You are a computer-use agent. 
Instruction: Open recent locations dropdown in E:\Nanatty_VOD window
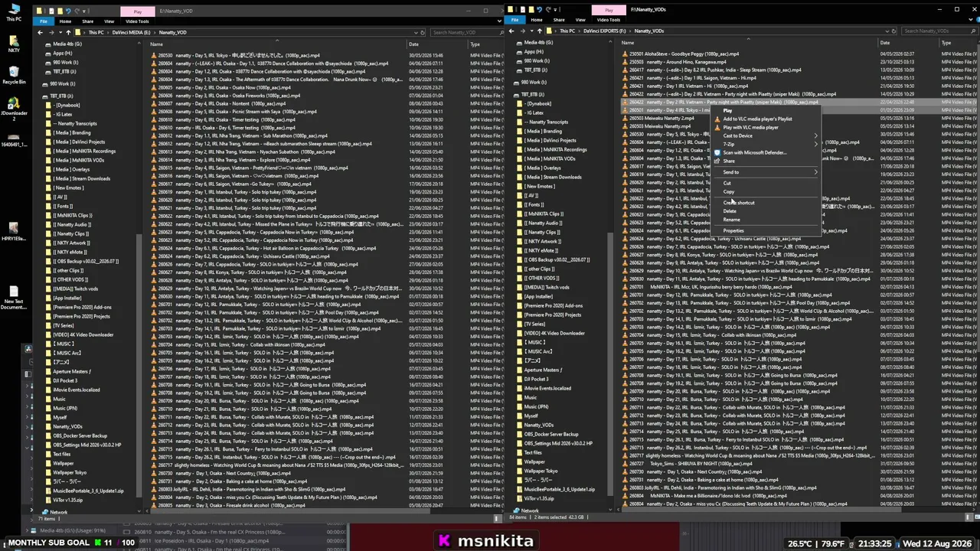coord(59,33)
